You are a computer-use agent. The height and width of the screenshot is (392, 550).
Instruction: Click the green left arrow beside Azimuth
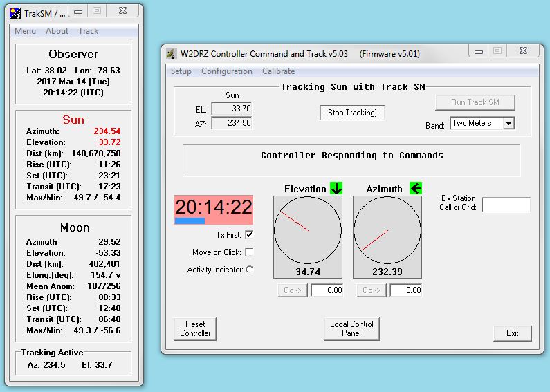tap(416, 188)
